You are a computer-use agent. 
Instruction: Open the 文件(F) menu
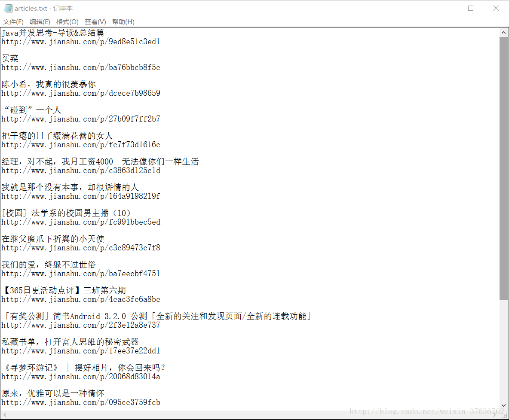[x=13, y=21]
